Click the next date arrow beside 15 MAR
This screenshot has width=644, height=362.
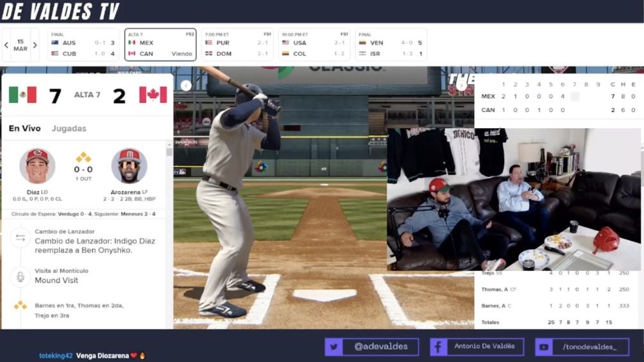click(35, 45)
